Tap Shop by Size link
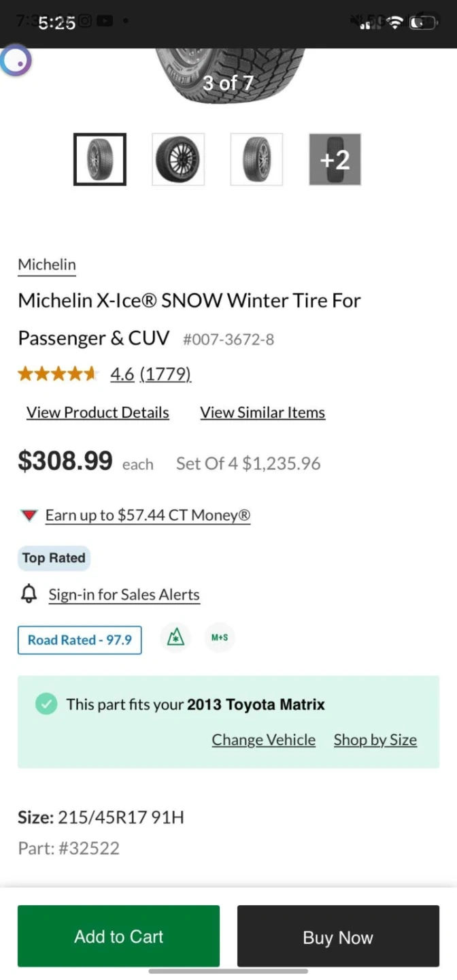This screenshot has height=980, width=457. 375,740
